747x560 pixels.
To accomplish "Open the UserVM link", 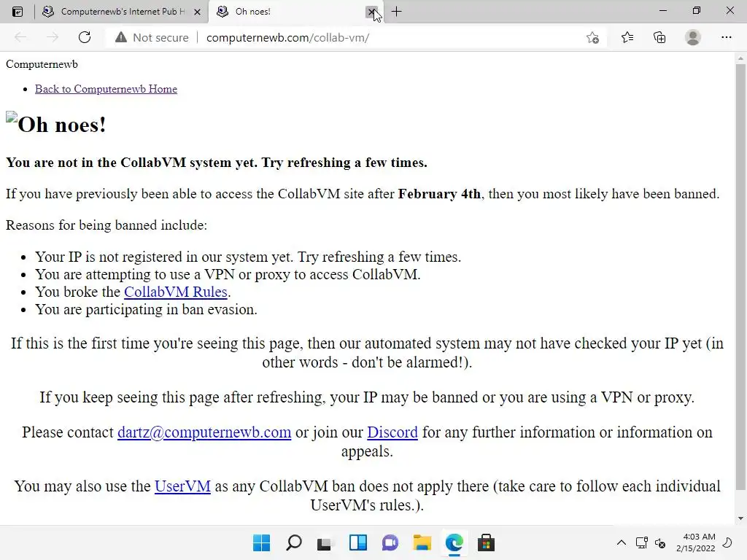I will 182,486.
